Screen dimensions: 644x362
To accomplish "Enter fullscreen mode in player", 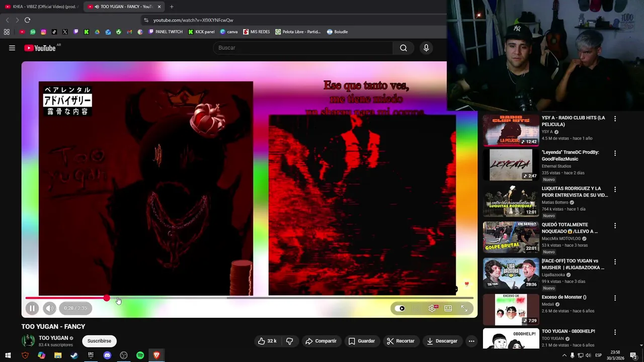I will point(464,308).
